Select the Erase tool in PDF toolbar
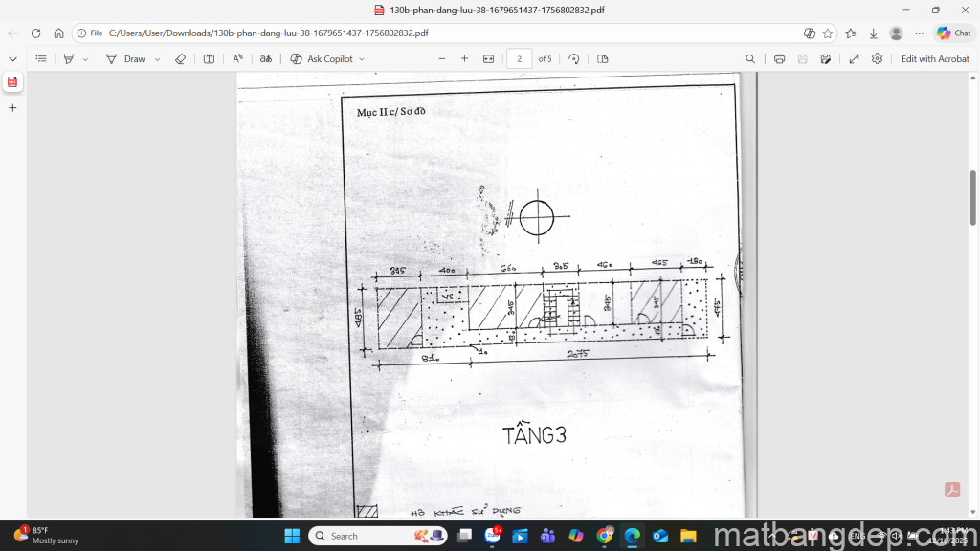The height and width of the screenshot is (551, 980). coord(180,59)
